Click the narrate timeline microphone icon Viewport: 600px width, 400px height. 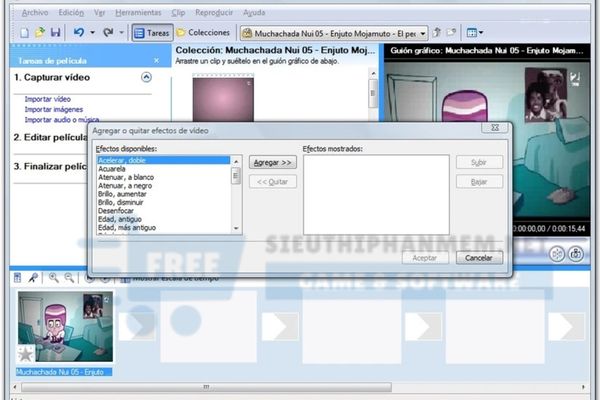click(33, 278)
